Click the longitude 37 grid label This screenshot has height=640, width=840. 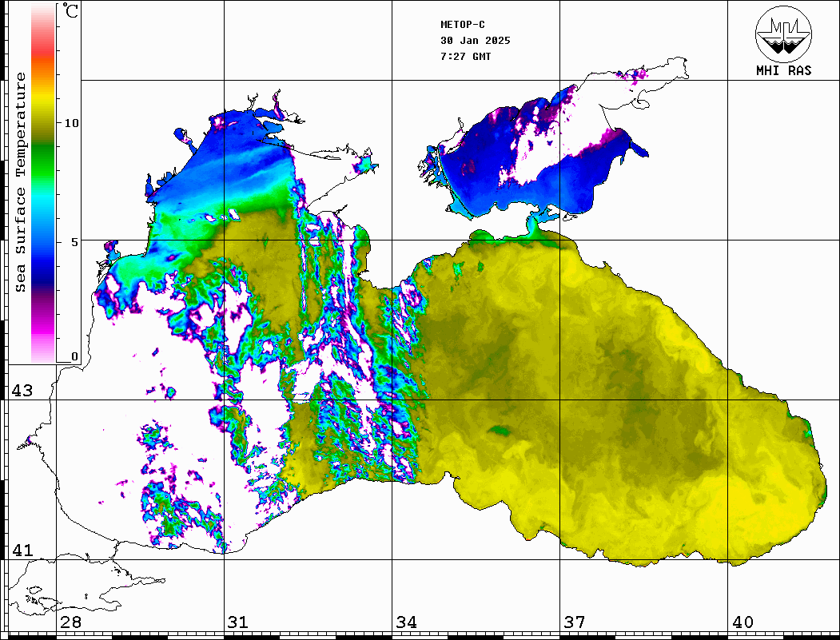(574, 622)
